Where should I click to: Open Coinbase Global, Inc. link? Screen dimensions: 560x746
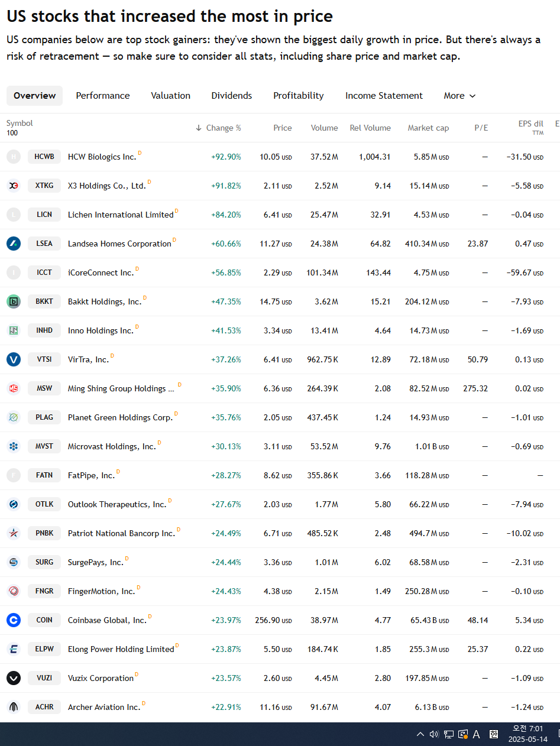pos(107,620)
